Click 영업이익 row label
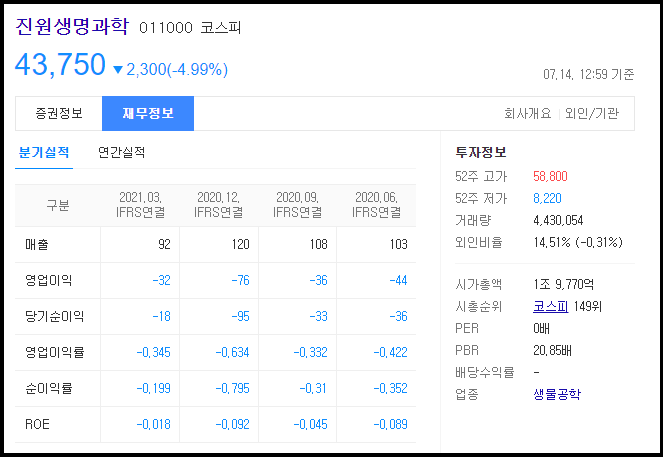 [x=49, y=280]
